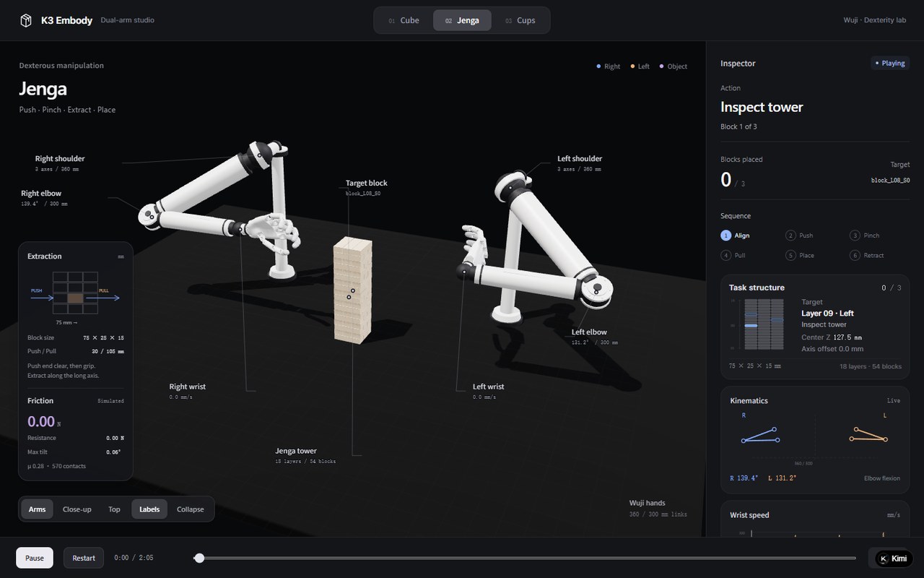Click the Kimi badge icon
The width and height of the screenshot is (924, 578).
884,558
